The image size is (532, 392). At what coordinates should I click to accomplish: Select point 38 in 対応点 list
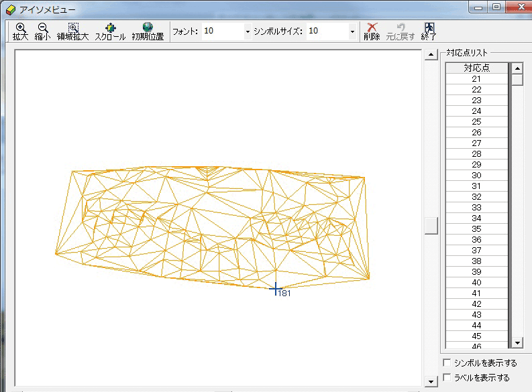[476, 261]
